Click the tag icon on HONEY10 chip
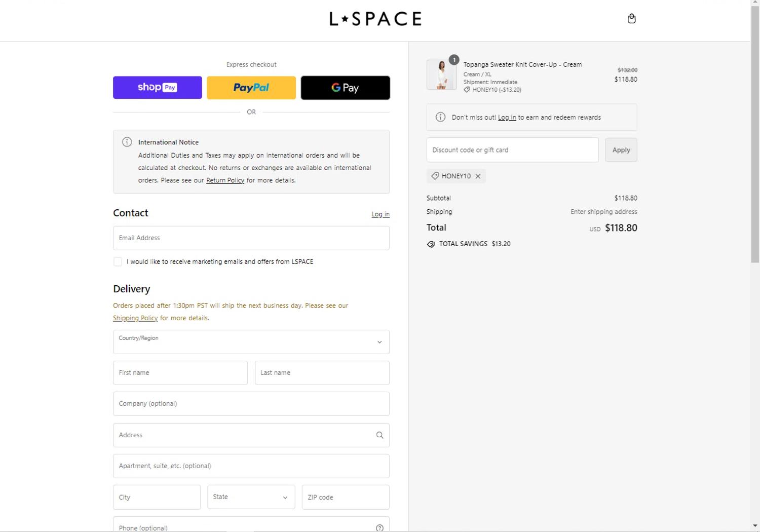The height and width of the screenshot is (532, 760). coord(435,176)
